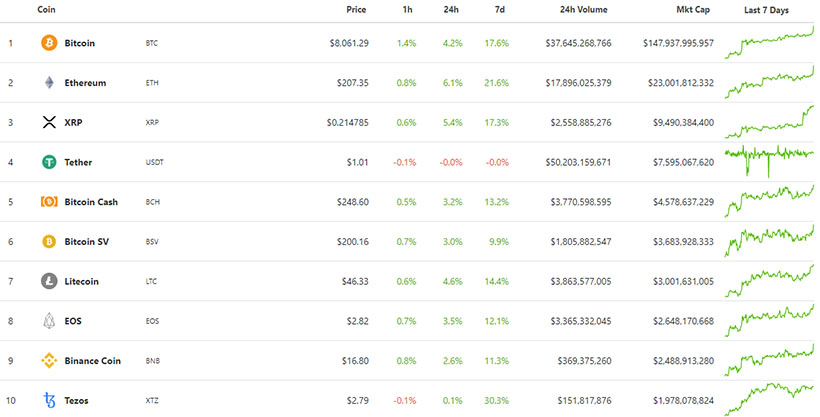
Task: Open the Tezos coin link
Action: [x=76, y=401]
